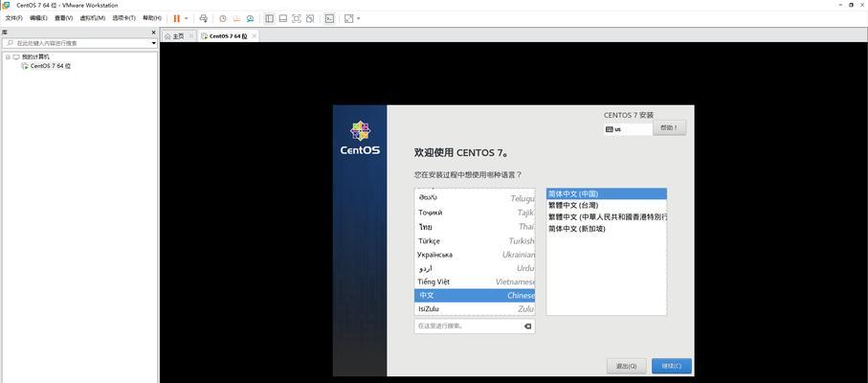This screenshot has height=383, width=868.
Task: Select IsiZulu (Zulu) language
Action: (475, 309)
